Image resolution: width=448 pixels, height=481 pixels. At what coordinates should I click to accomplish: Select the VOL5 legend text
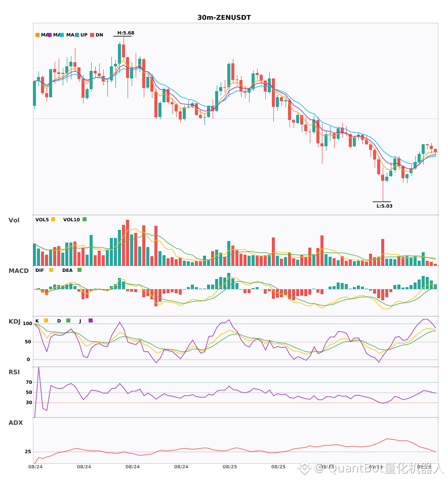coord(42,220)
